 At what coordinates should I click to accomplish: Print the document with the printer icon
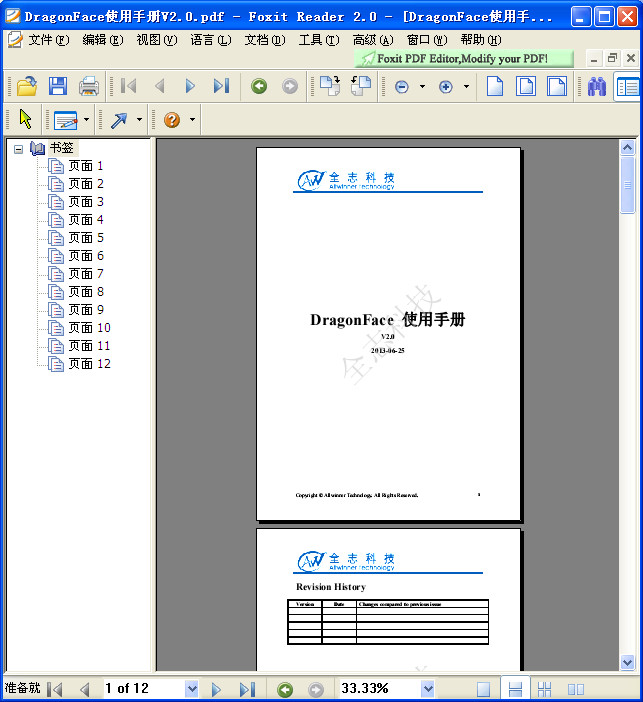tap(89, 86)
